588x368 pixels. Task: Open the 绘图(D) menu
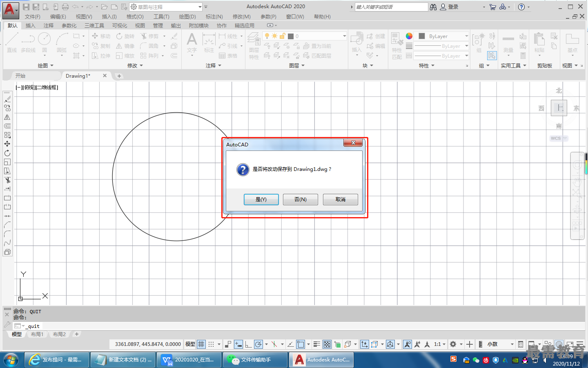click(x=187, y=17)
